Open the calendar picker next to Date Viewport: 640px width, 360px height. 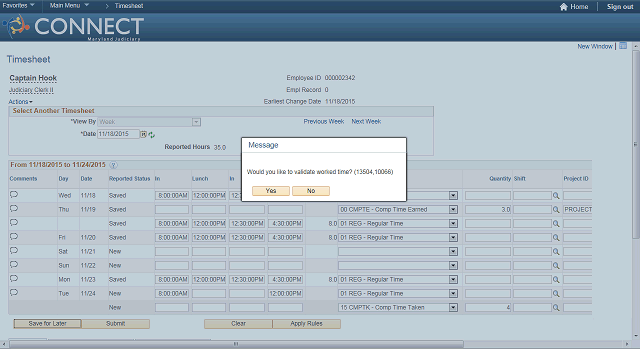143,134
